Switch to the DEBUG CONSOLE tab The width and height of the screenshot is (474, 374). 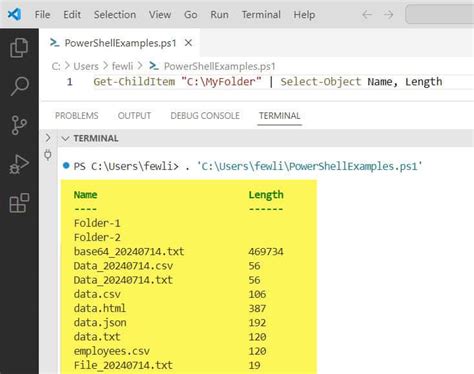[x=205, y=116]
